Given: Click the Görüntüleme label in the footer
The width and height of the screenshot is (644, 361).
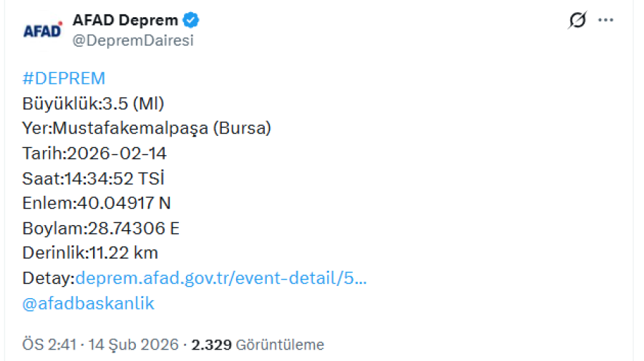Looking at the screenshot, I should pyautogui.click(x=280, y=345).
